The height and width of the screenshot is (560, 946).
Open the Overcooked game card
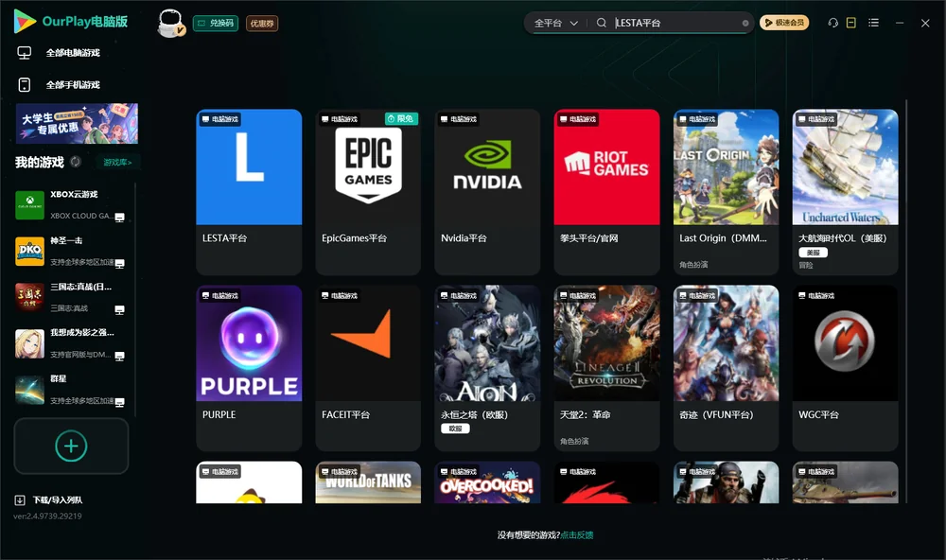(x=487, y=482)
